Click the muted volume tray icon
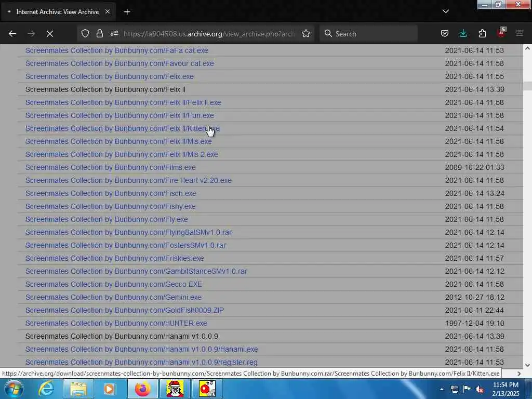This screenshot has height=399, width=532. pyautogui.click(x=480, y=390)
